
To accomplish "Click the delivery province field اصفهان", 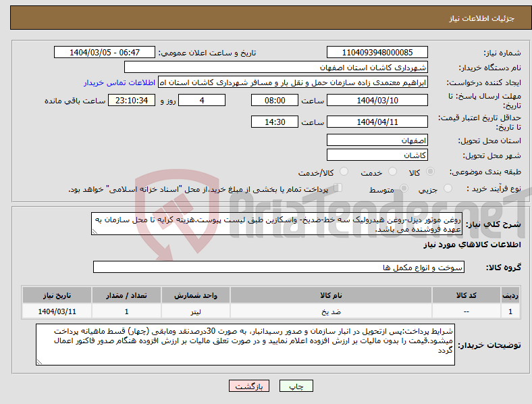I will (377, 141).
